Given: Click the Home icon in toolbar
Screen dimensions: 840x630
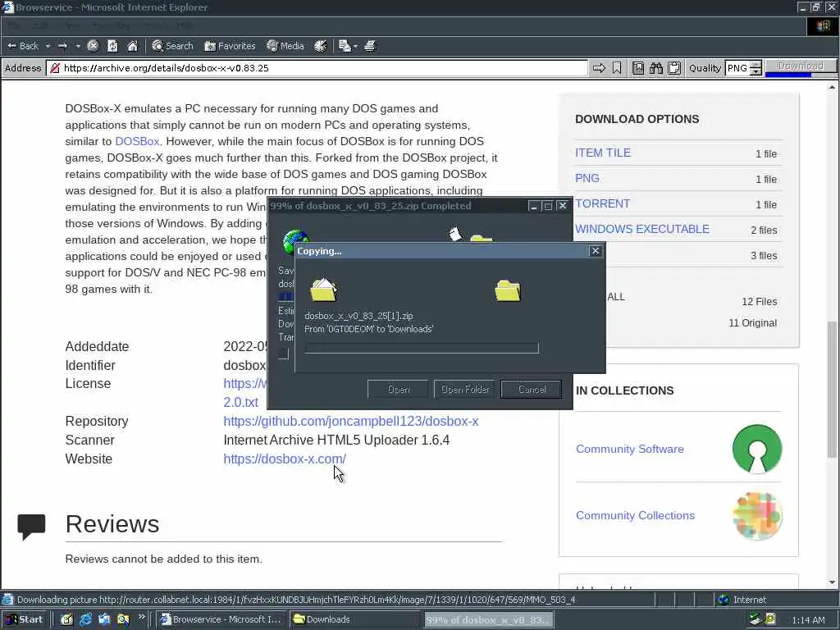Looking at the screenshot, I should pyautogui.click(x=132, y=46).
